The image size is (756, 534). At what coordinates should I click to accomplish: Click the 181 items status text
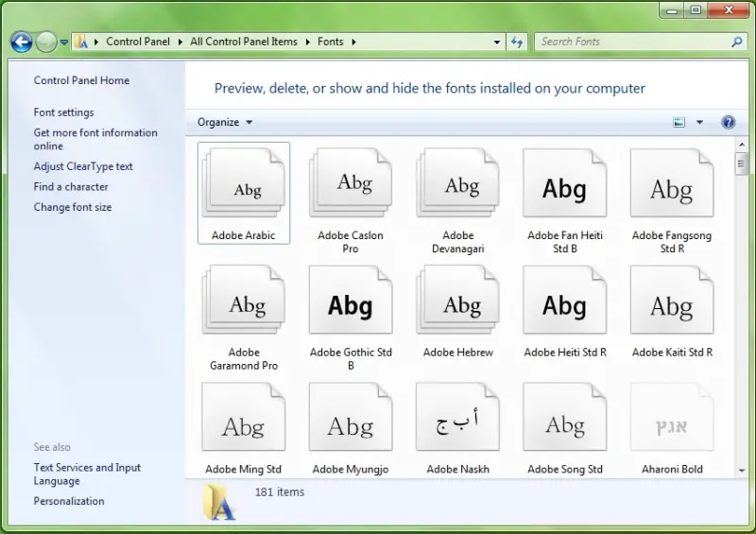tap(280, 492)
